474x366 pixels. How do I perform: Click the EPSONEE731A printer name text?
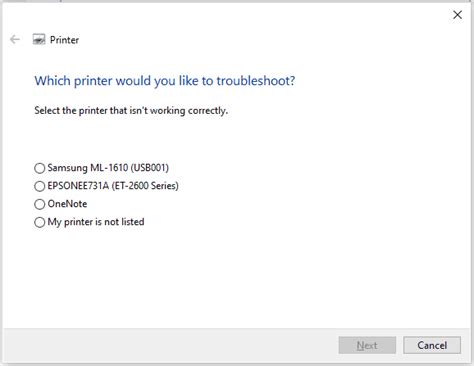(78, 186)
